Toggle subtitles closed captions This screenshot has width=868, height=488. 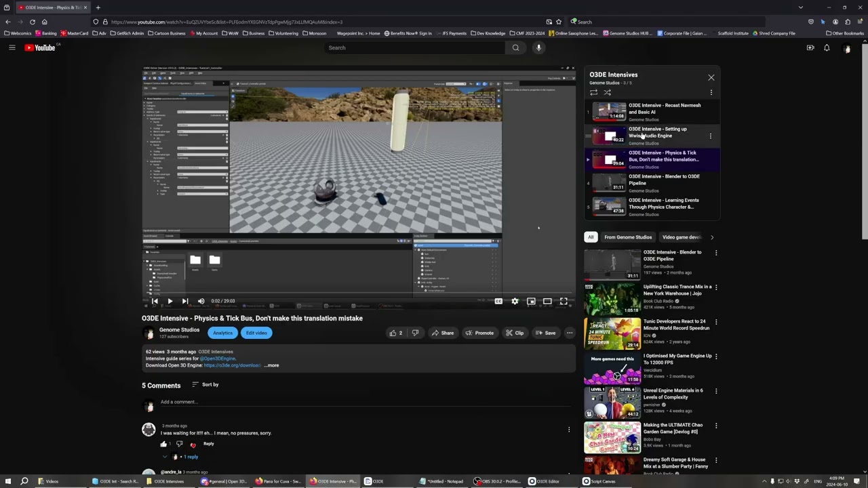pos(498,301)
